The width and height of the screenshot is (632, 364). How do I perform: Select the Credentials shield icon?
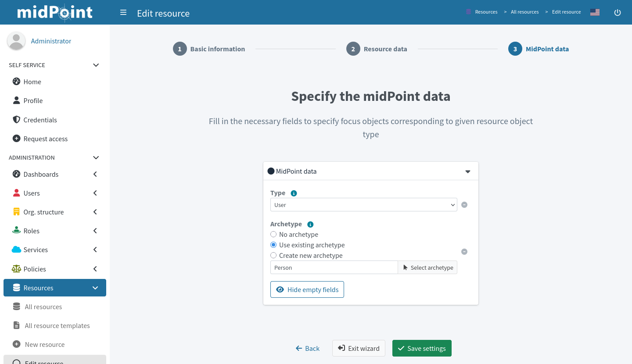[16, 120]
